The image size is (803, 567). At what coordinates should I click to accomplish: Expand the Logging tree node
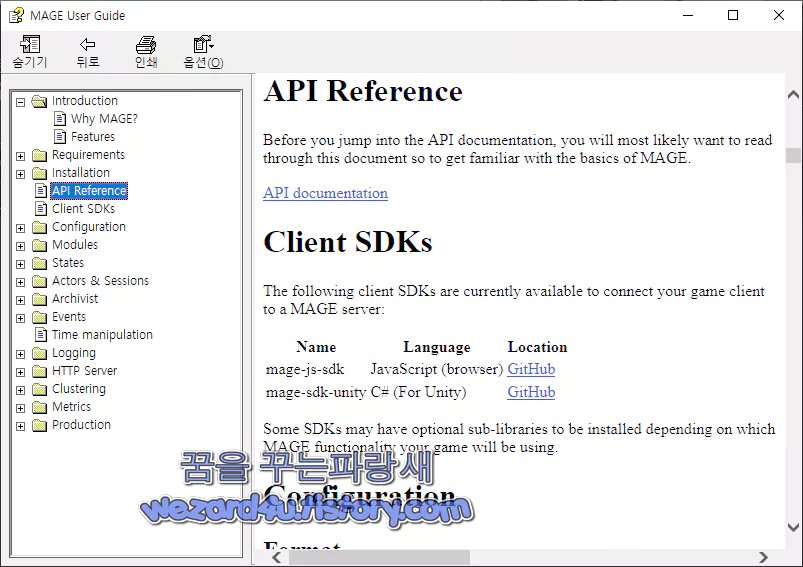[x=20, y=354]
